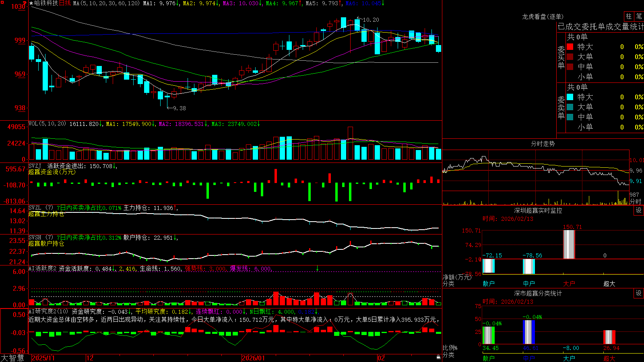Click the 超赢资金流(万元) label
The image size is (644, 362).
click(x=52, y=172)
